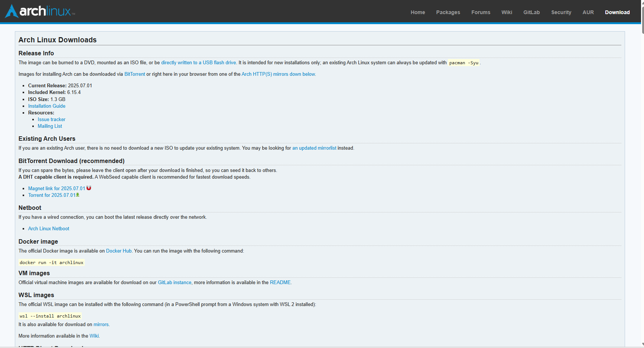
Task: Follow the BitTorrent link in Release Info
Action: tap(135, 74)
